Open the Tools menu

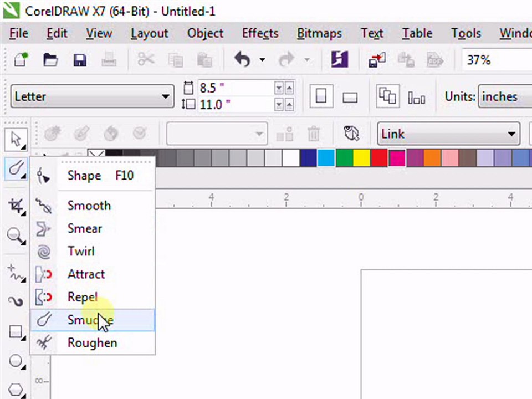pyautogui.click(x=466, y=33)
